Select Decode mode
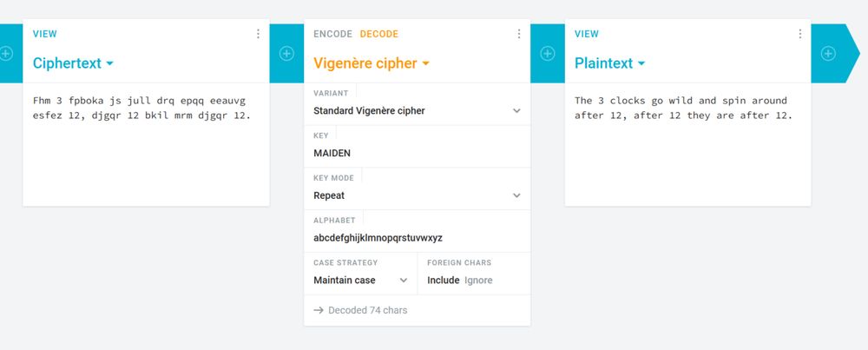The height and width of the screenshot is (350, 868). [x=378, y=34]
